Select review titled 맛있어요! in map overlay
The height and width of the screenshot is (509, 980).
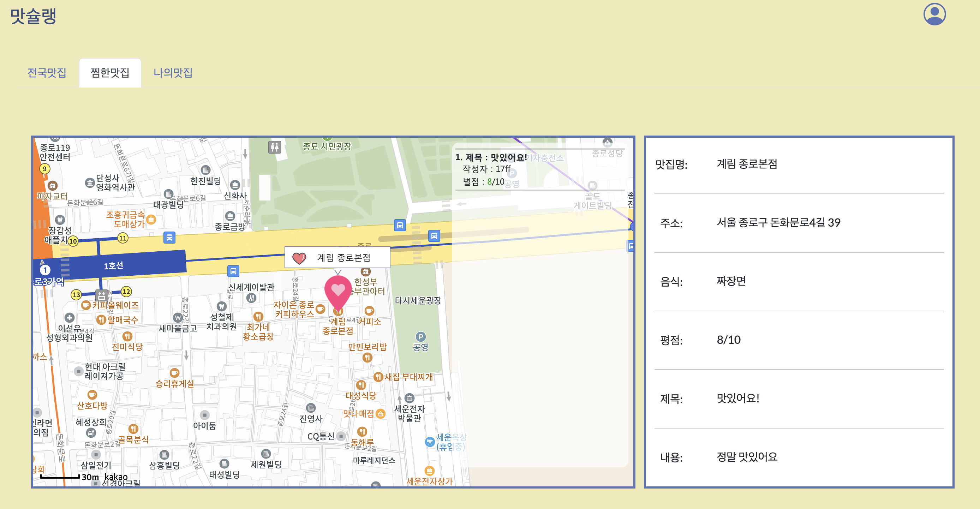click(x=491, y=157)
